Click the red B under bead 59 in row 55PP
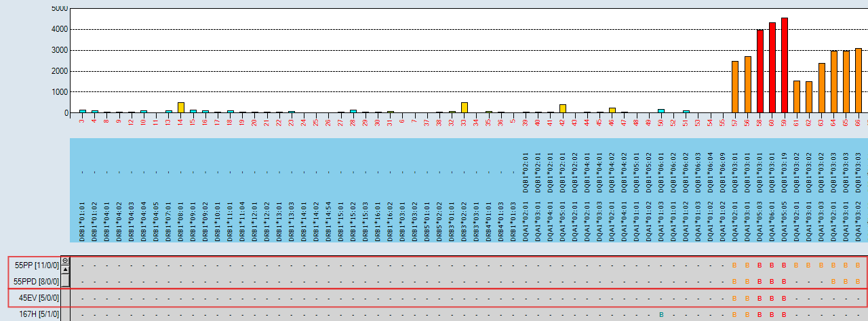This screenshot has width=868, height=321. tap(785, 265)
